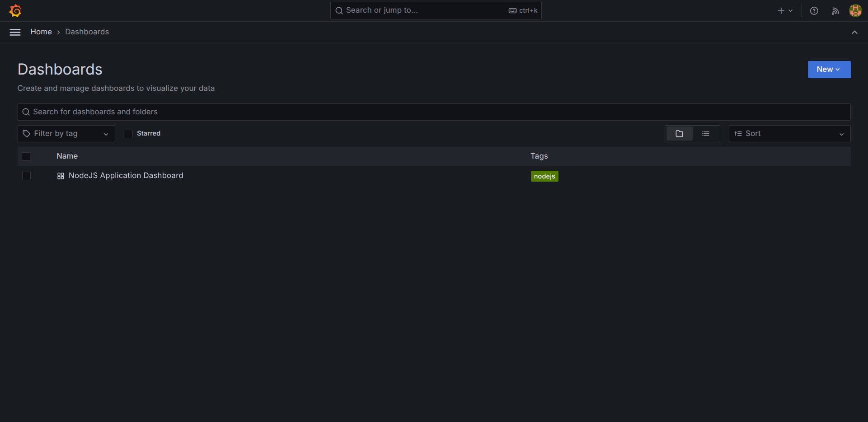The height and width of the screenshot is (422, 868).
Task: Open the user profile avatar
Action: pyautogui.click(x=855, y=11)
